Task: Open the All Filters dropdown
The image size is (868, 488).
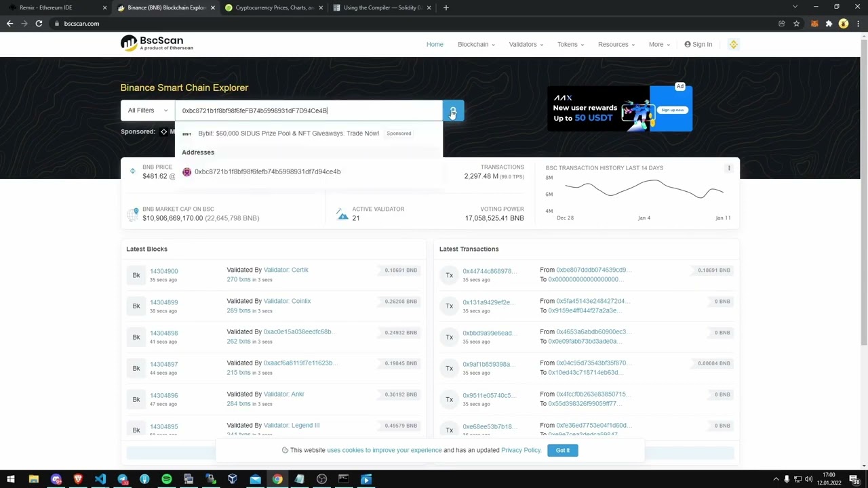Action: pyautogui.click(x=147, y=110)
